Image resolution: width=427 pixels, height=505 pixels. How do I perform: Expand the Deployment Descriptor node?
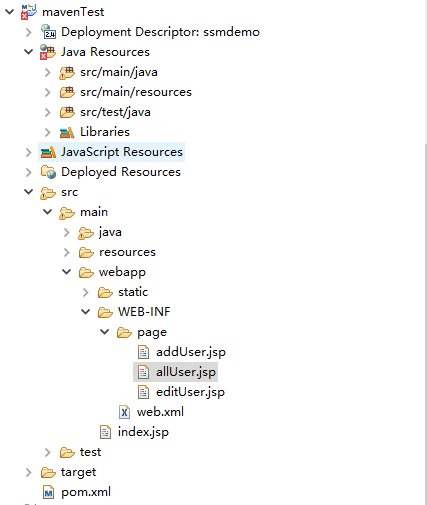(x=29, y=32)
